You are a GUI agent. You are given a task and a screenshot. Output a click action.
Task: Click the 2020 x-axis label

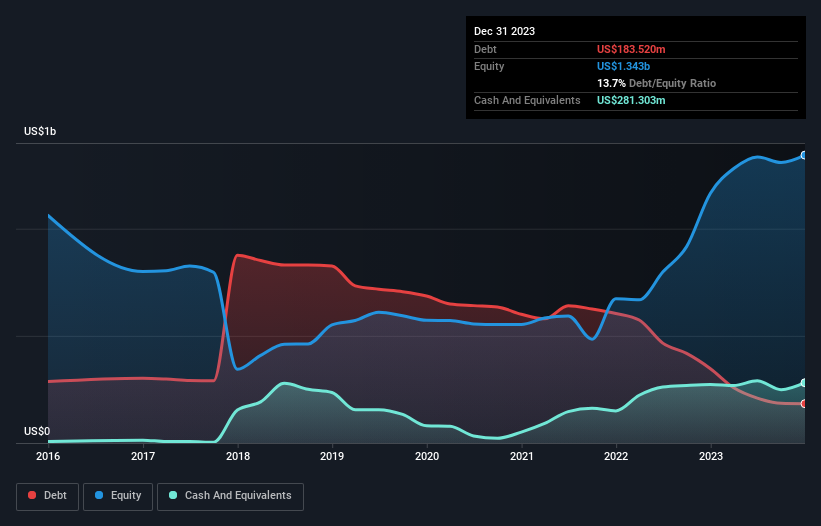point(427,456)
